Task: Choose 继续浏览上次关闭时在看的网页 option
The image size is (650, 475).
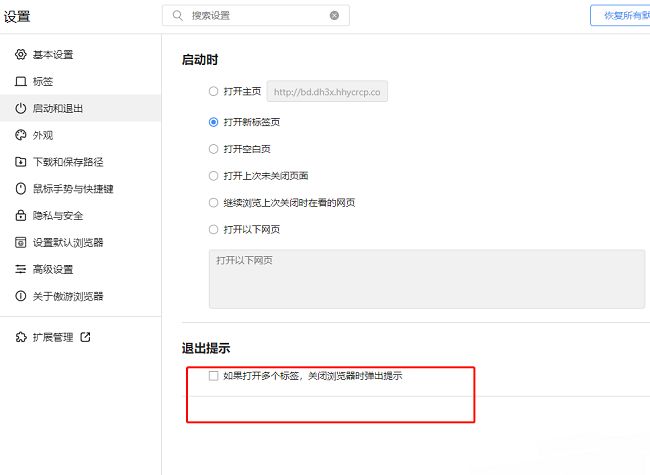Action: (x=213, y=203)
